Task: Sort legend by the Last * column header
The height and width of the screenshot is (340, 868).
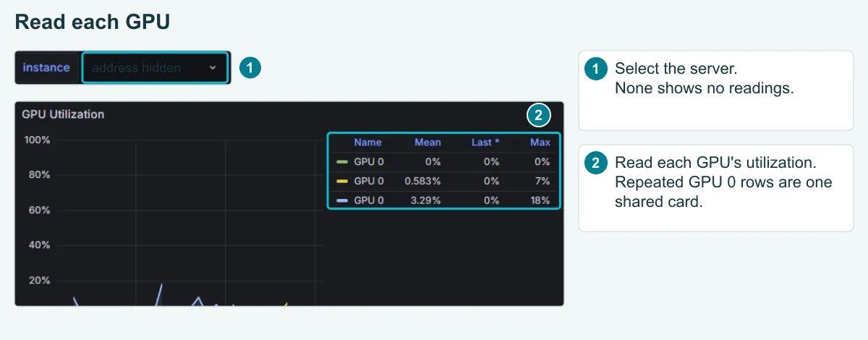Action: tap(485, 143)
